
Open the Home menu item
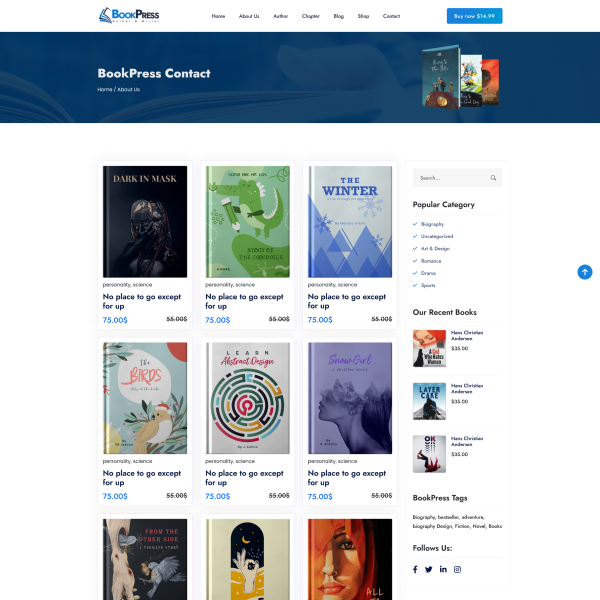point(218,16)
